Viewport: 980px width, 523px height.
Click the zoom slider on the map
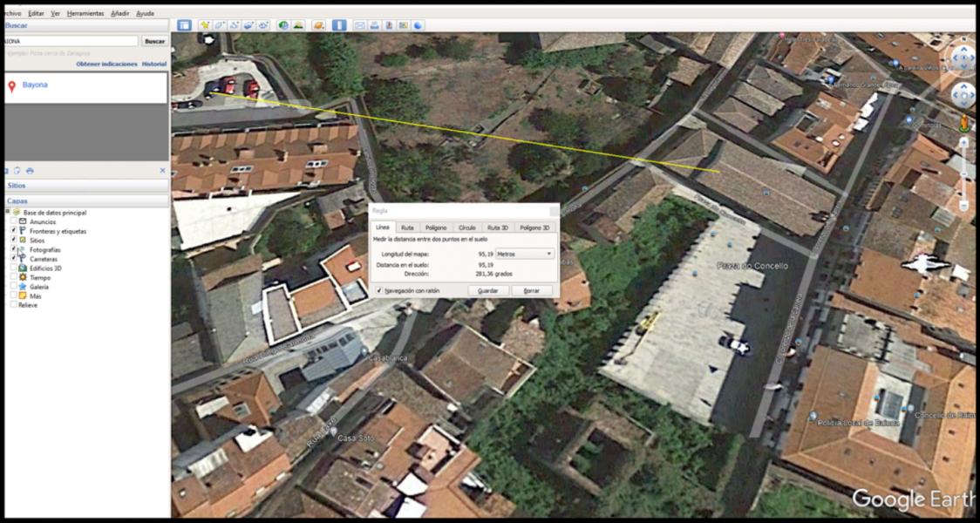tap(964, 174)
